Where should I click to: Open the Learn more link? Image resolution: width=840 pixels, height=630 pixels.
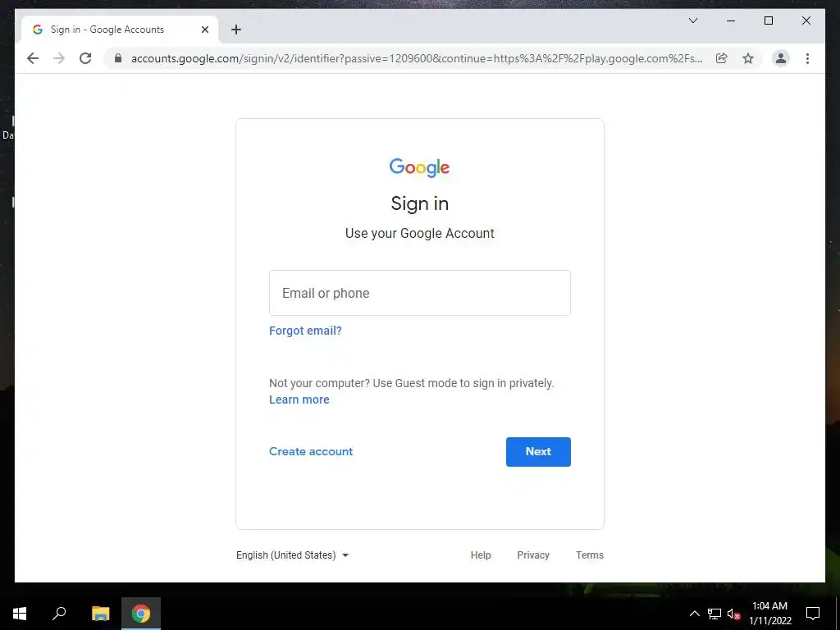[x=299, y=399]
